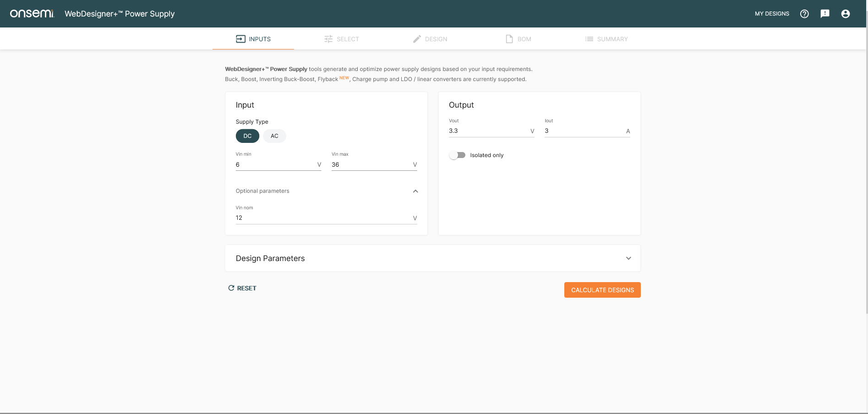Click the feedback speech bubble icon

point(825,14)
